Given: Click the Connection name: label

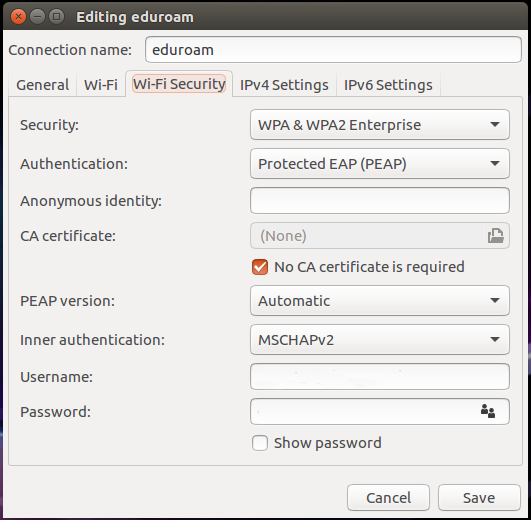Looking at the screenshot, I should tap(70, 50).
